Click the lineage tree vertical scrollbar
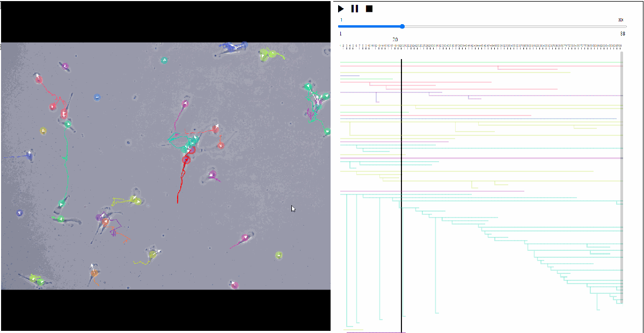The width and height of the screenshot is (644, 333). pos(621,177)
